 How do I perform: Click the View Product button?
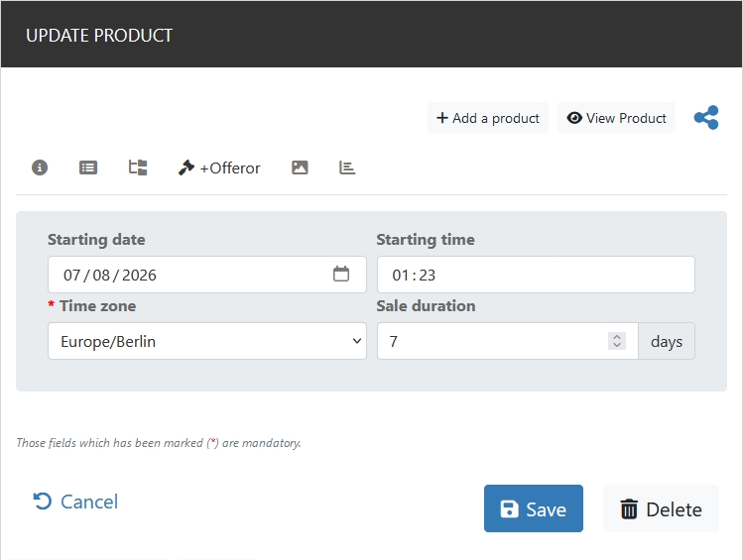tap(616, 118)
